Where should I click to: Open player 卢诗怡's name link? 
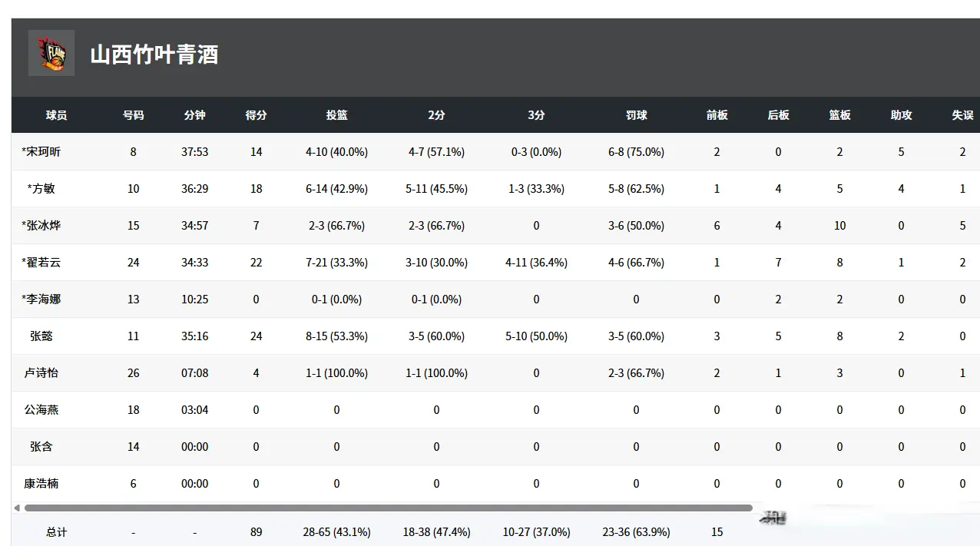pyautogui.click(x=41, y=373)
